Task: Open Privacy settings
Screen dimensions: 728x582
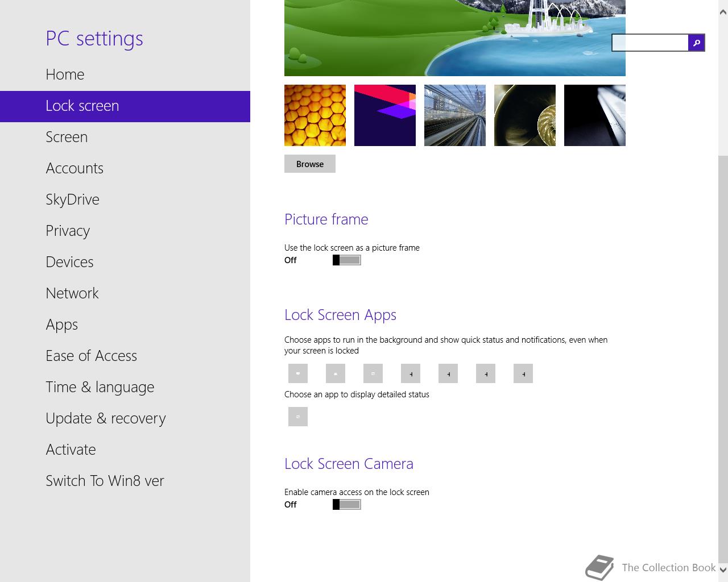Action: point(125,231)
